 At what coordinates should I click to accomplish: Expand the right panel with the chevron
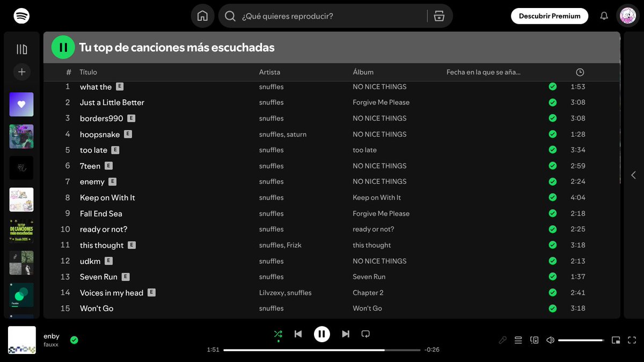[x=633, y=175]
